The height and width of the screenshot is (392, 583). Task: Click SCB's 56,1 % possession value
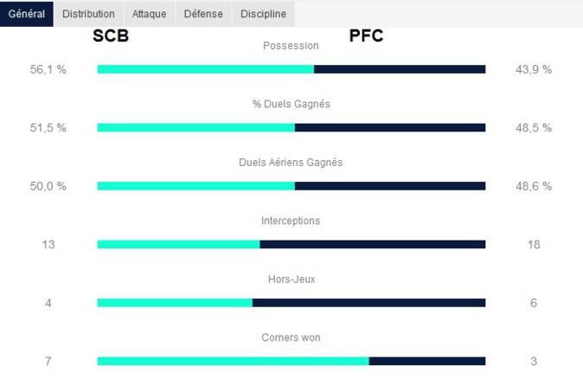(48, 69)
